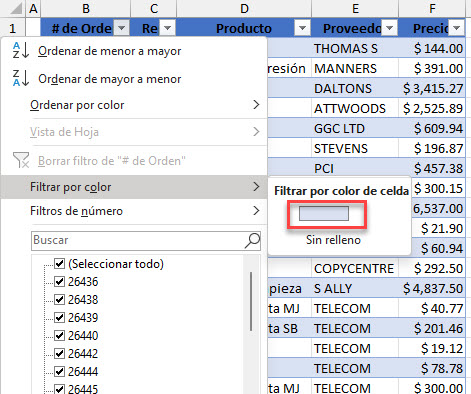The width and height of the screenshot is (471, 394).
Task: Select column F header
Action: pos(432,9)
